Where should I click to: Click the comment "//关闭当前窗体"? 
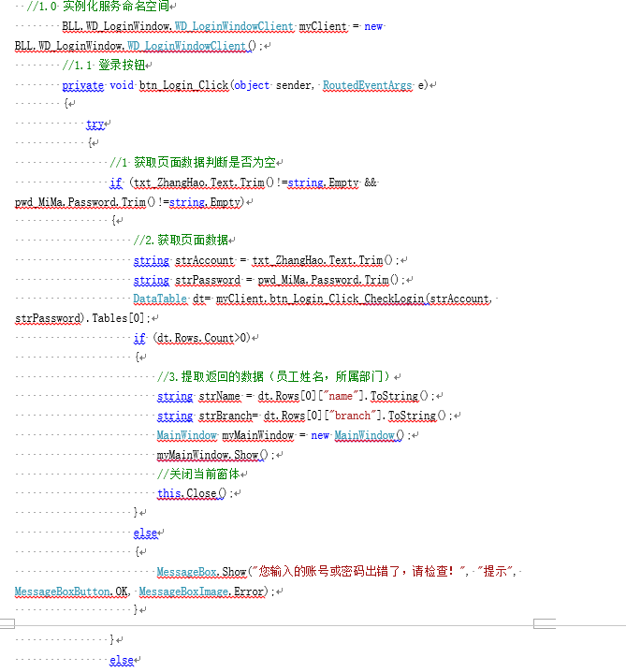click(x=198, y=474)
